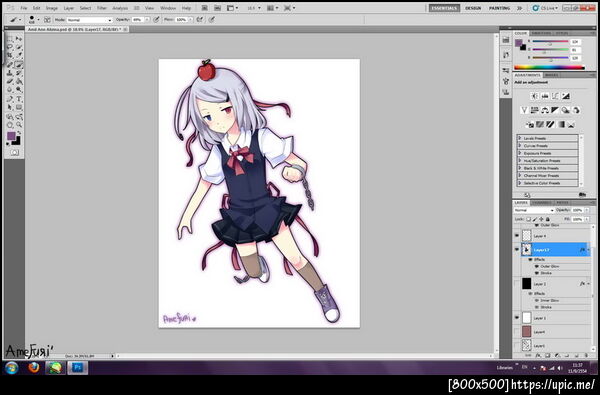Click the brush Opacity value field
600x395 pixels.
click(137, 20)
